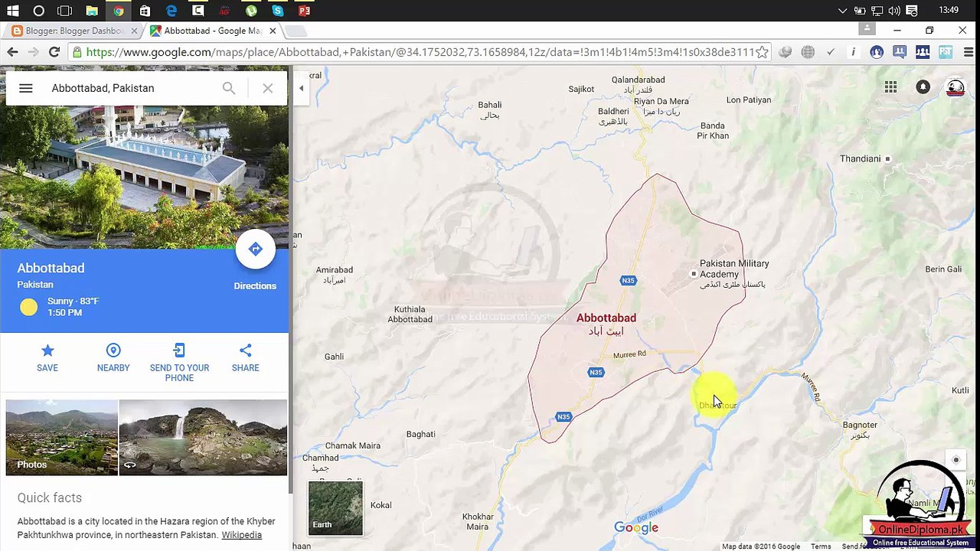
Task: Open the Windows Start menu
Action: click(x=13, y=11)
